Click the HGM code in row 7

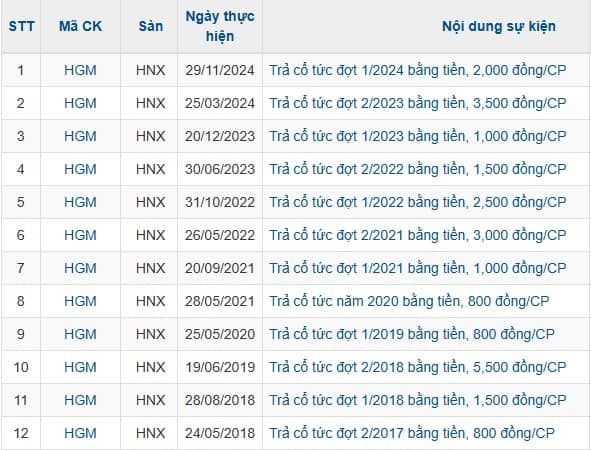pyautogui.click(x=80, y=268)
